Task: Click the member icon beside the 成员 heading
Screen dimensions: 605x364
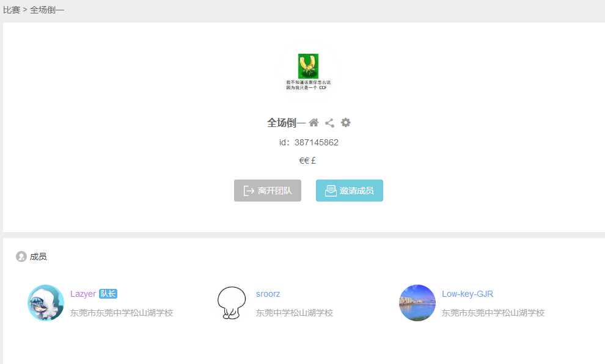Action: coord(20,256)
